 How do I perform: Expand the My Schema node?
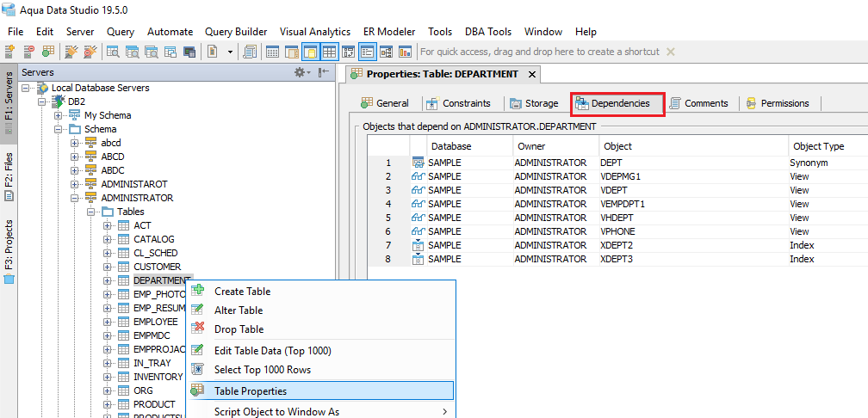pos(59,115)
